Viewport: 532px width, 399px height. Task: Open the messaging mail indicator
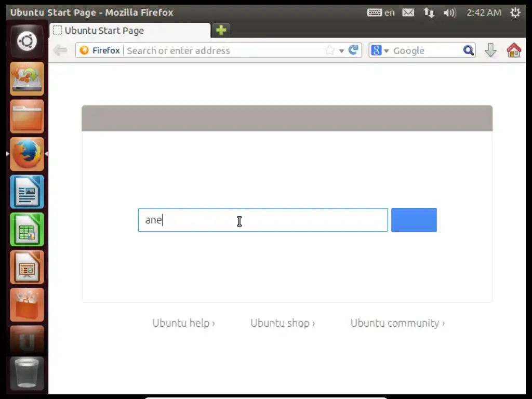pyautogui.click(x=408, y=12)
